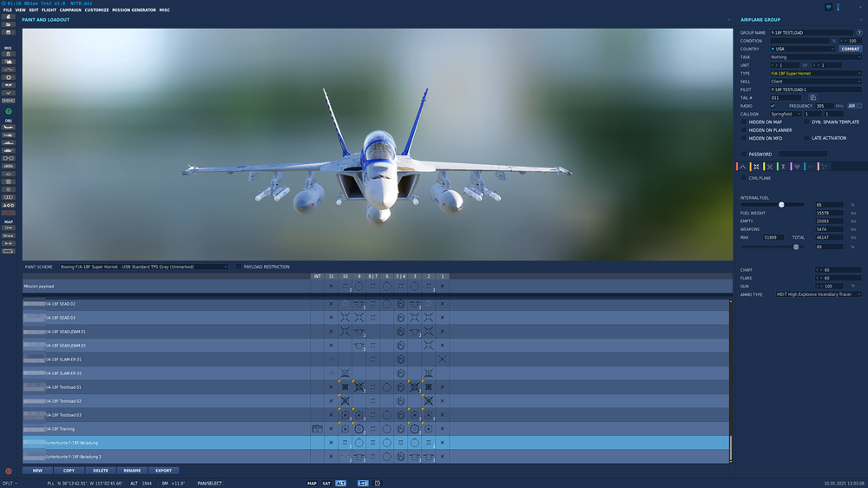
Task: Open mission options checkmark icon under MIS
Action: pos(9,93)
